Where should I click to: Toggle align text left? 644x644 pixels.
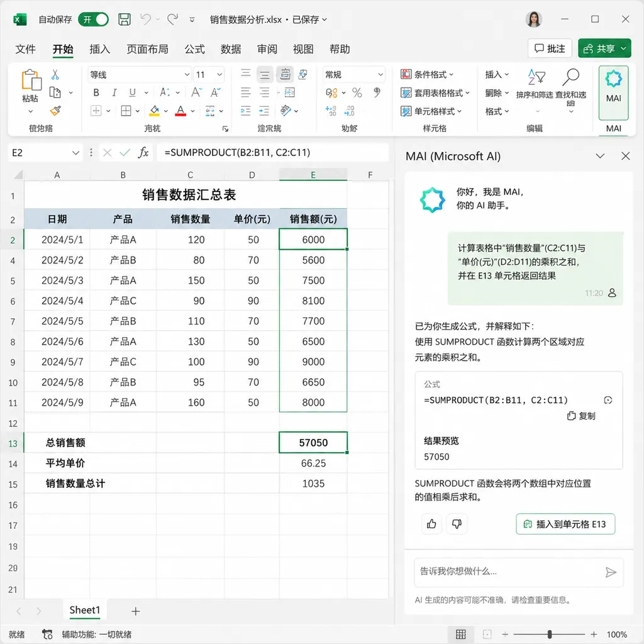tap(246, 92)
